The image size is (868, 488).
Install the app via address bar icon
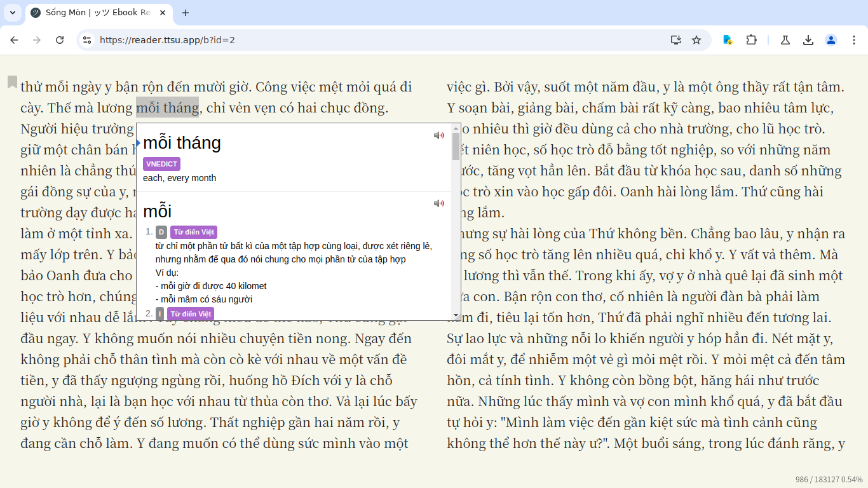point(676,40)
